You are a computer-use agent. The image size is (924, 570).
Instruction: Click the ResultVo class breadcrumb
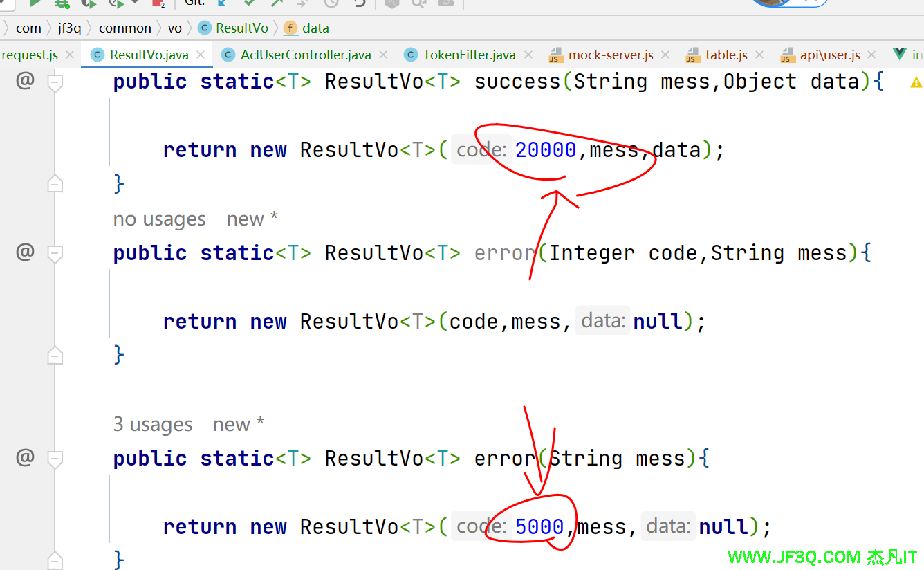(x=241, y=28)
